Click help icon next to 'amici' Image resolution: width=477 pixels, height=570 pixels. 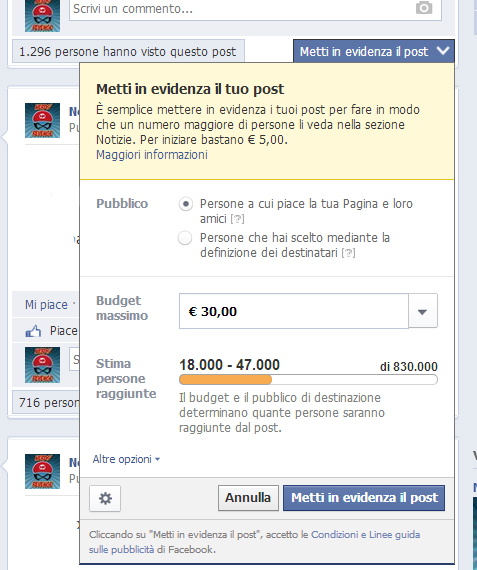pos(237,219)
